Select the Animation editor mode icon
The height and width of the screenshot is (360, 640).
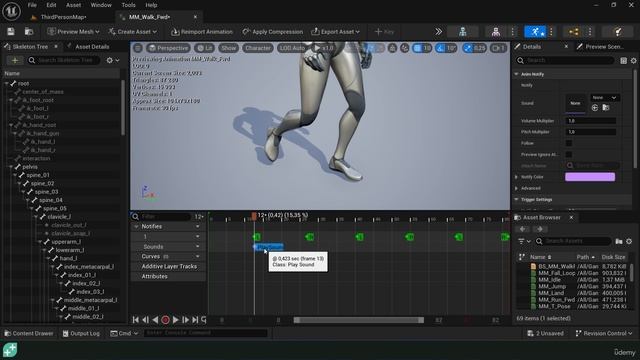(535, 31)
